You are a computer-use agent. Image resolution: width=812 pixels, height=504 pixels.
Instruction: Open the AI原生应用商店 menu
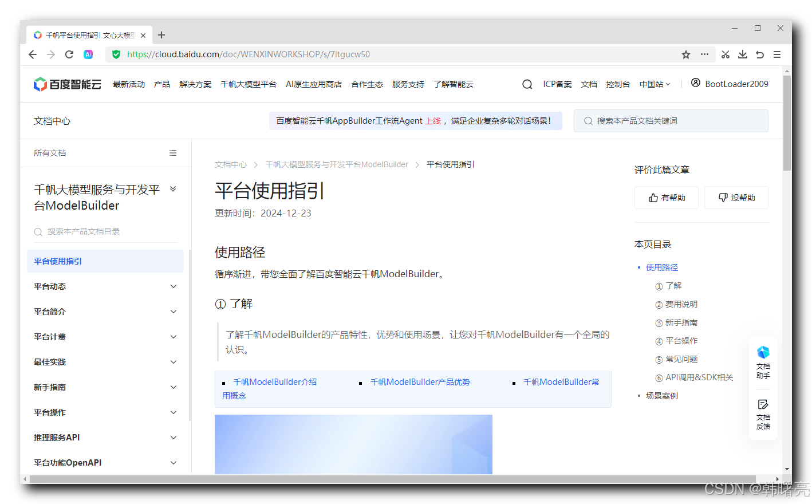click(314, 84)
